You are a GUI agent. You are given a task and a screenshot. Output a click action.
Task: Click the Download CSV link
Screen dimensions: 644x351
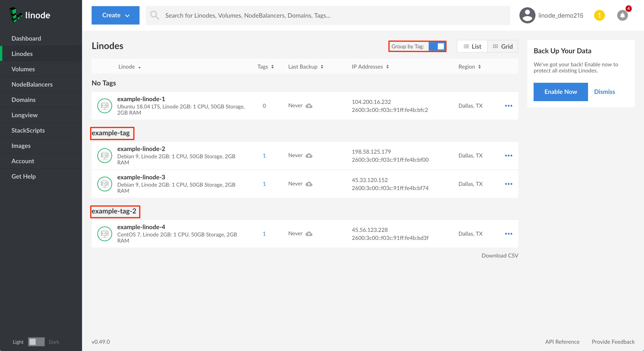499,255
